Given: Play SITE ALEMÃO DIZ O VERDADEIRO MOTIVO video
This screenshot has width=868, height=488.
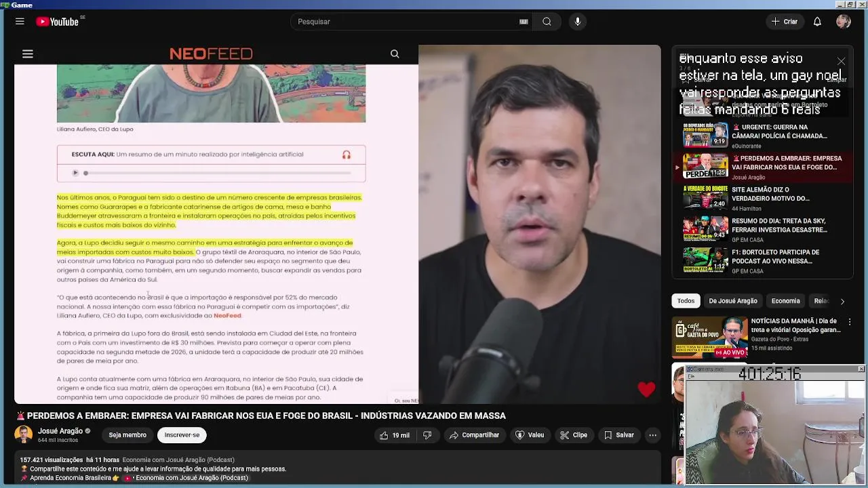Looking at the screenshot, I should pyautogui.click(x=763, y=198).
